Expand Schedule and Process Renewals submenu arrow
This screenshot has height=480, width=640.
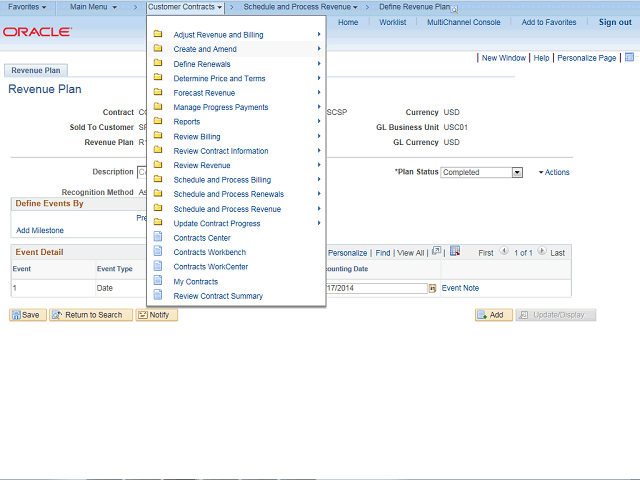point(319,193)
